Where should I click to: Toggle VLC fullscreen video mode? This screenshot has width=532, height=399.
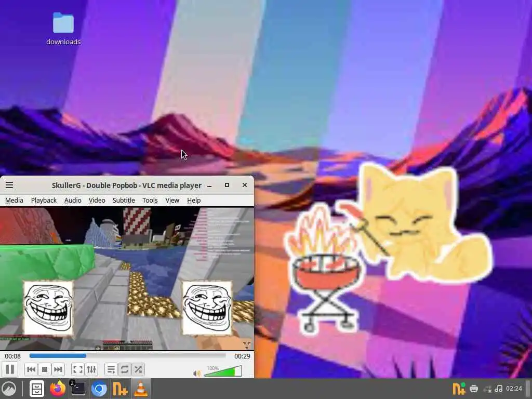coord(78,369)
